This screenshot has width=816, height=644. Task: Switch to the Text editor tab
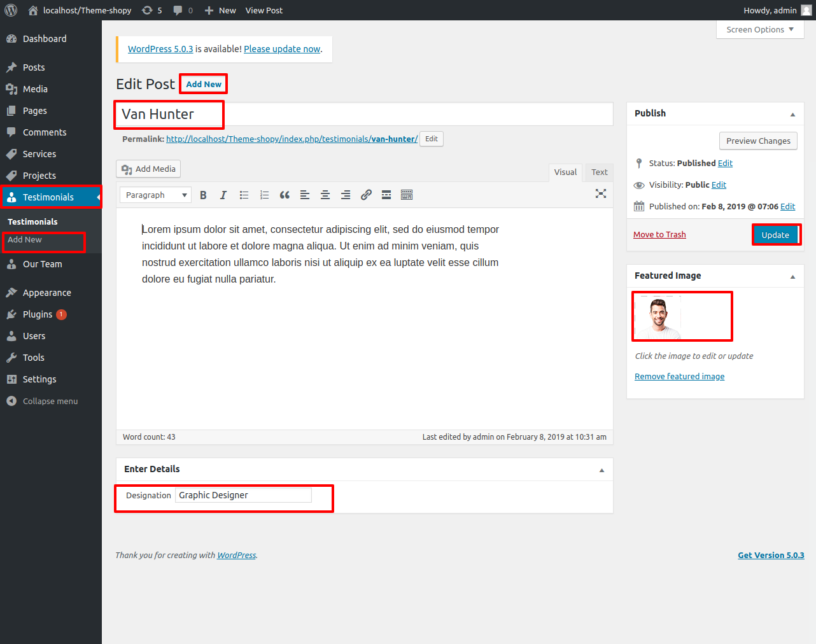point(599,172)
